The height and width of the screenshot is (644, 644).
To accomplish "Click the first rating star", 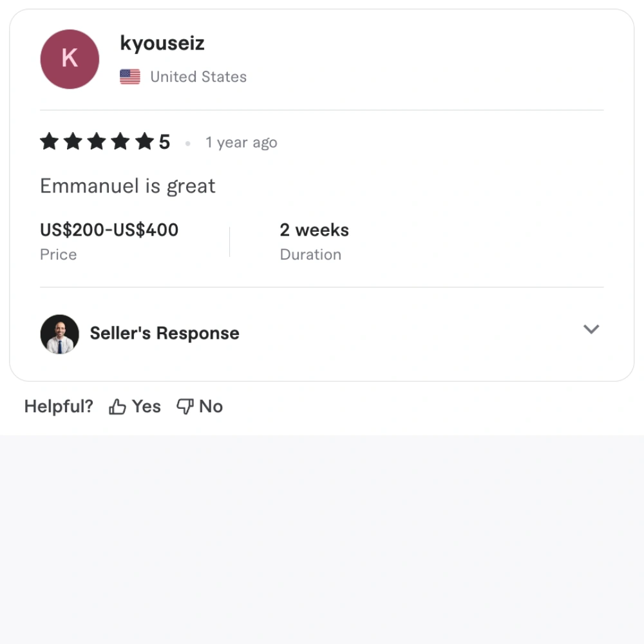I will [50, 142].
